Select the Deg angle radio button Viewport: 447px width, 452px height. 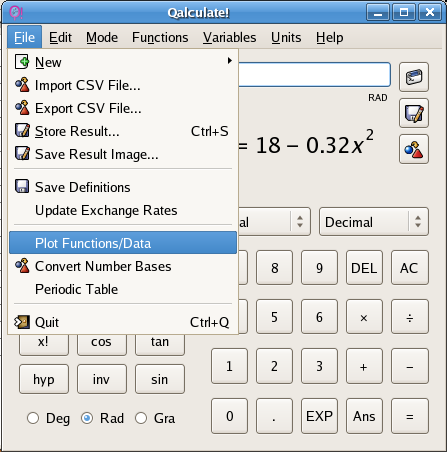[x=33, y=418]
